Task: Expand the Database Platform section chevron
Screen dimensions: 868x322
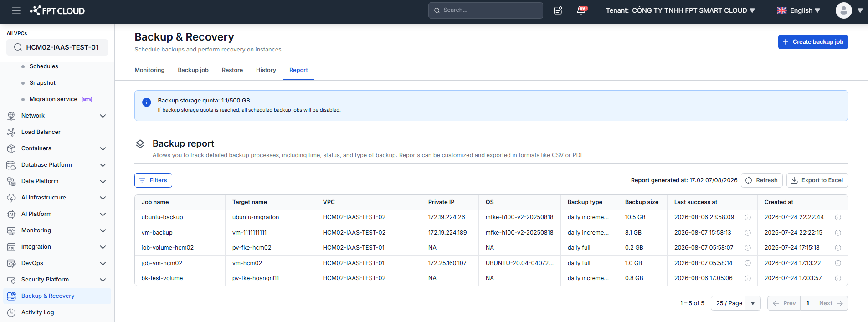Action: tap(103, 165)
